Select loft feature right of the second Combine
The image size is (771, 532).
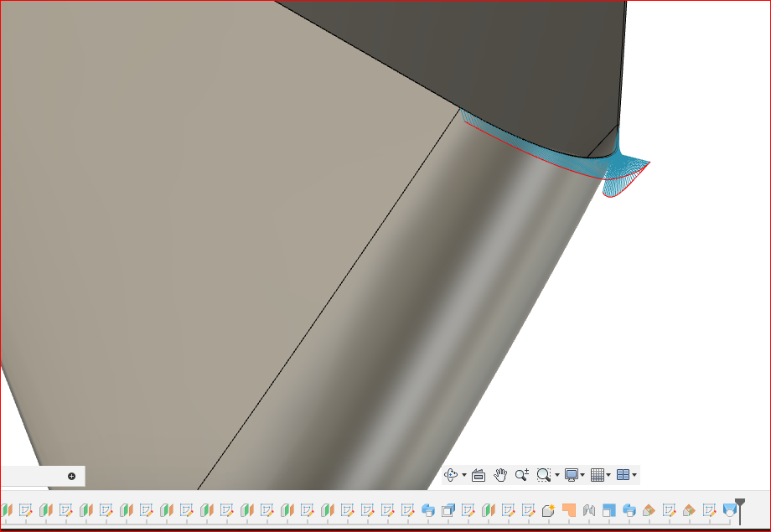[x=649, y=510]
